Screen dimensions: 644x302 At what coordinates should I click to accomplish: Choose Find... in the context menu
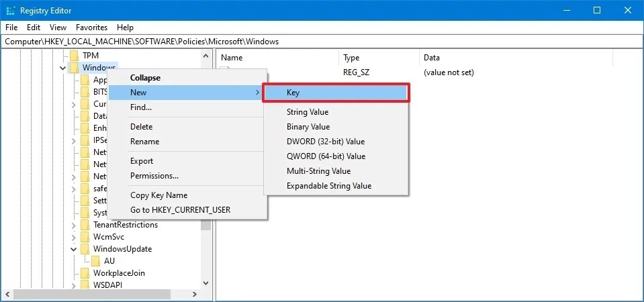pos(188,107)
